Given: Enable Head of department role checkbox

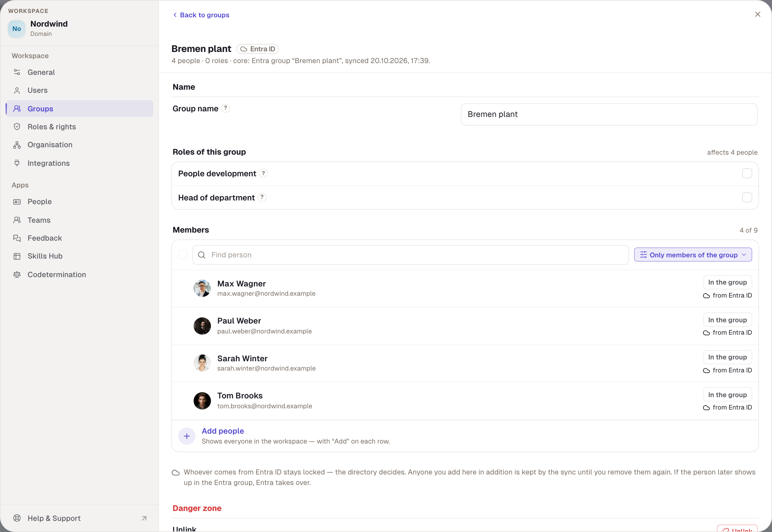Looking at the screenshot, I should coord(747,197).
